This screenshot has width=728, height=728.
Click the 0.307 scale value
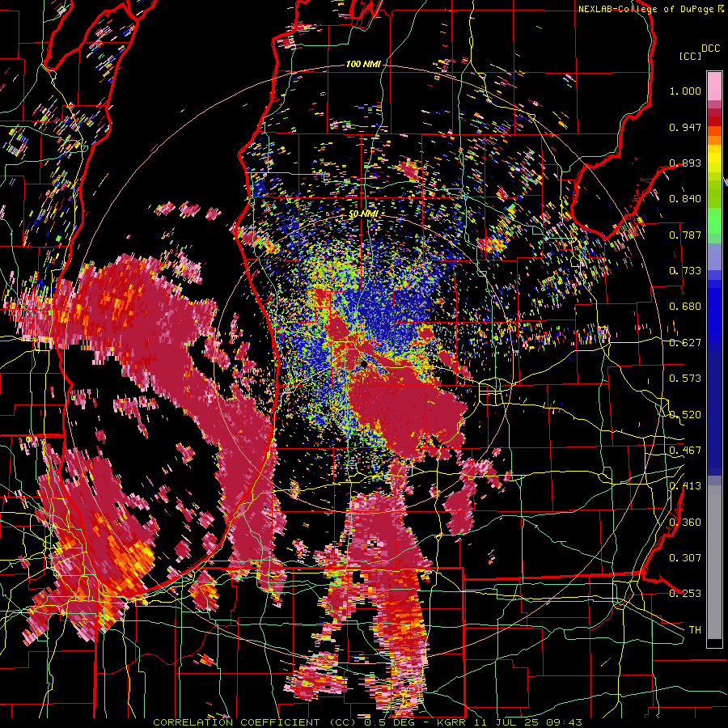685,558
